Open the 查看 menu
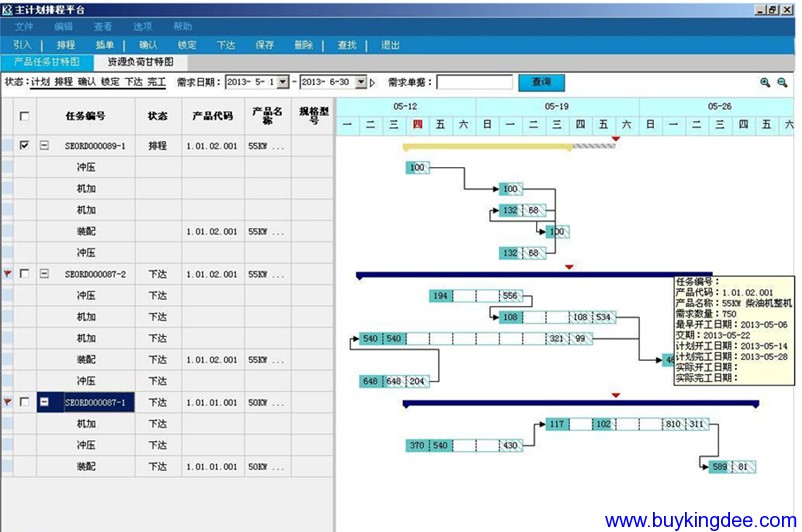The height and width of the screenshot is (532, 802). 103,27
